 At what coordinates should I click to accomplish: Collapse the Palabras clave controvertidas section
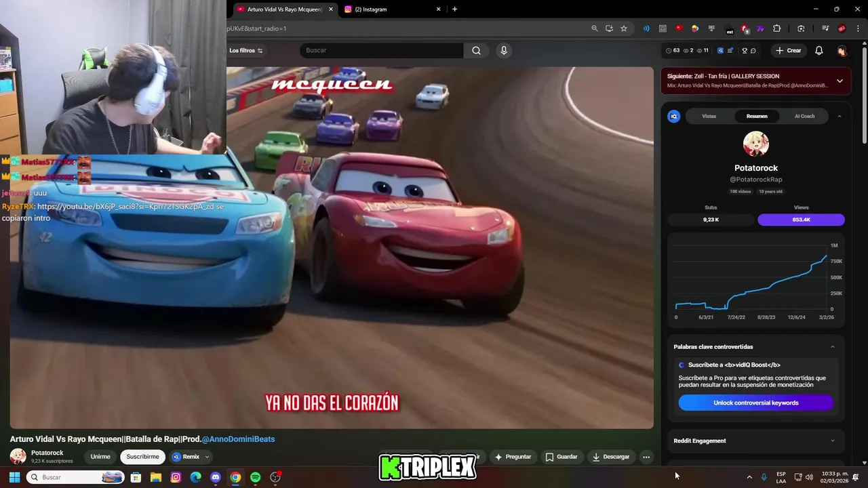pyautogui.click(x=833, y=347)
